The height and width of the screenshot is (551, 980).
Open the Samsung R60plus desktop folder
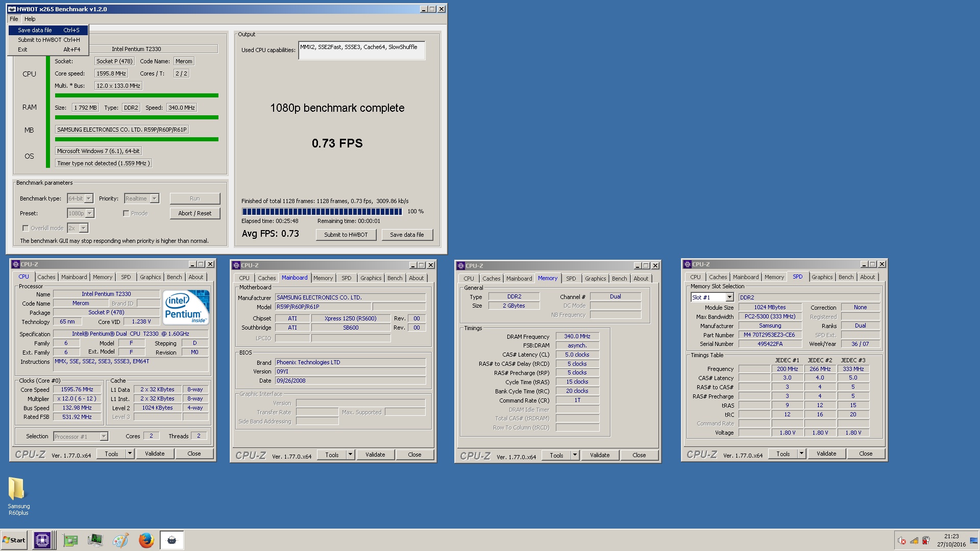pyautogui.click(x=18, y=496)
